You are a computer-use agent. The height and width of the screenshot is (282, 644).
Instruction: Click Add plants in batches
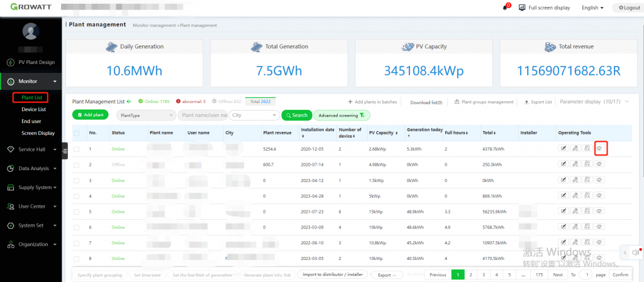372,102
